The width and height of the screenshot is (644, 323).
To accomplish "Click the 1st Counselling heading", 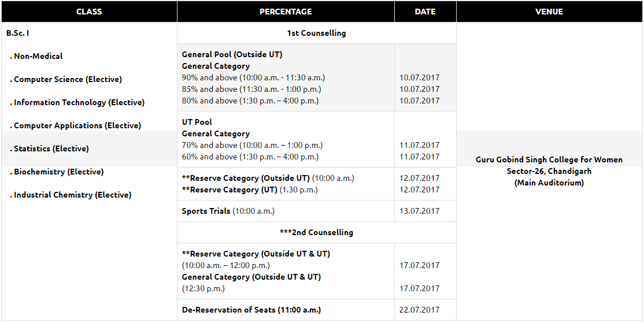I will click(316, 34).
